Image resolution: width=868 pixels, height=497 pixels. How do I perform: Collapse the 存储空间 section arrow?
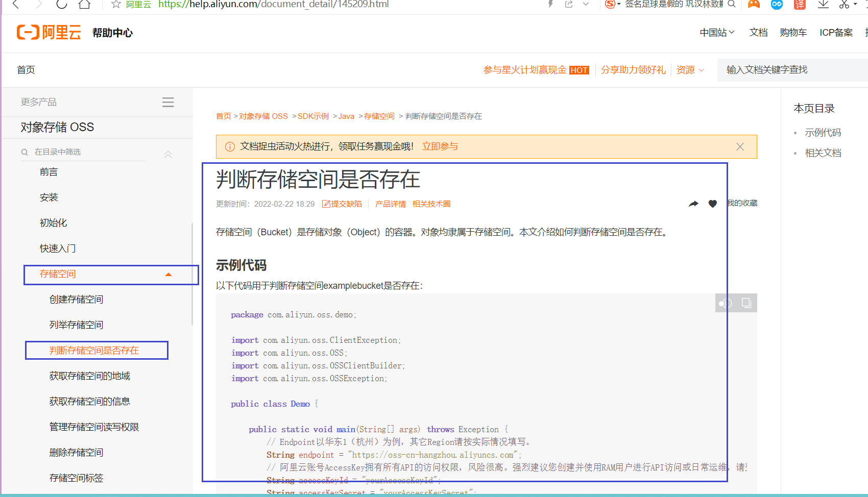[168, 275]
